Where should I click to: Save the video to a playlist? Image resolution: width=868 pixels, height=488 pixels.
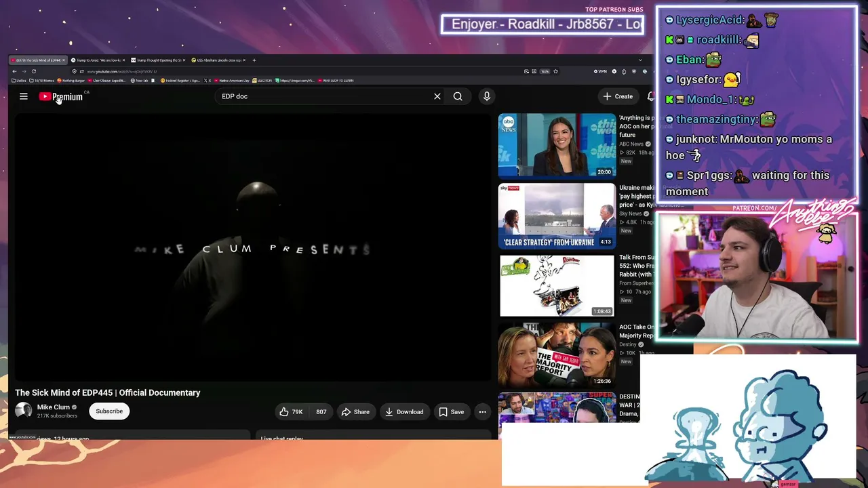pos(451,411)
